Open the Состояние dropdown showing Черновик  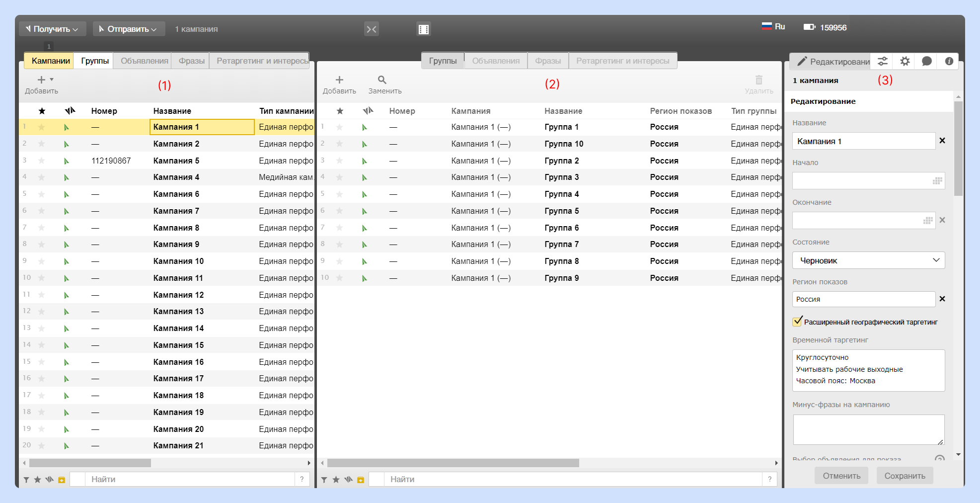pos(868,260)
